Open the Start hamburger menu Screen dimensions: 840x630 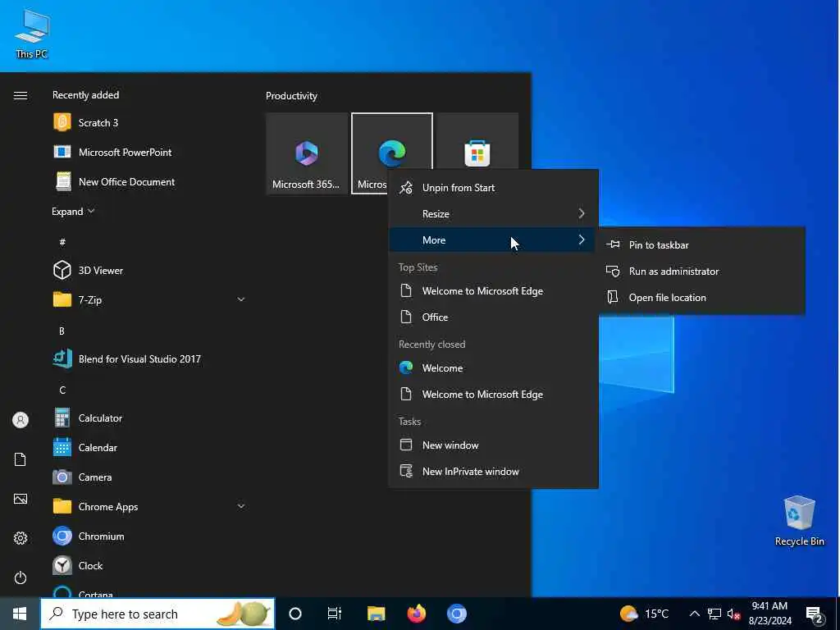point(21,95)
